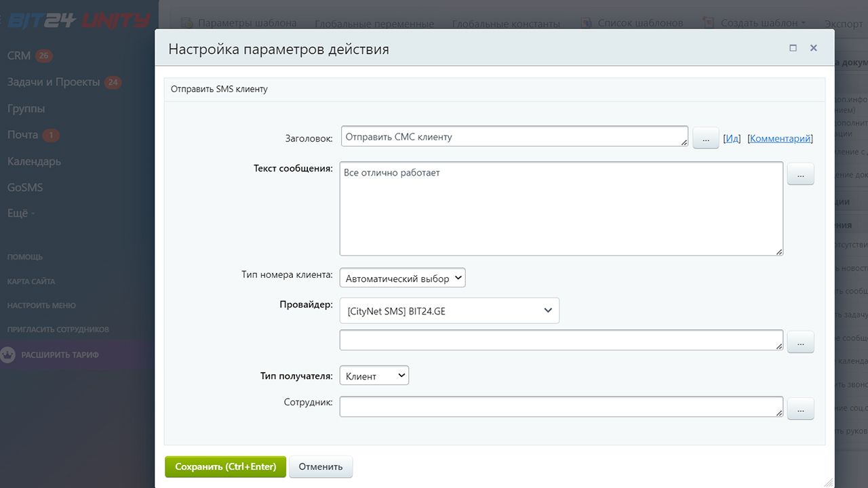This screenshot has width=868, height=488.
Task: Open CRM in the left menu
Action: [x=19, y=56]
